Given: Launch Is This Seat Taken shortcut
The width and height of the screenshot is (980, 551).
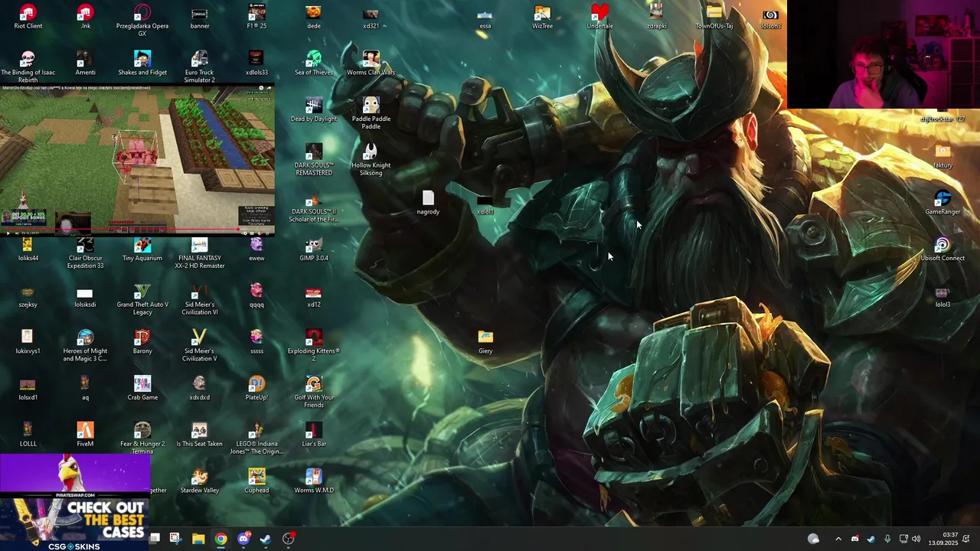Looking at the screenshot, I should (x=200, y=435).
